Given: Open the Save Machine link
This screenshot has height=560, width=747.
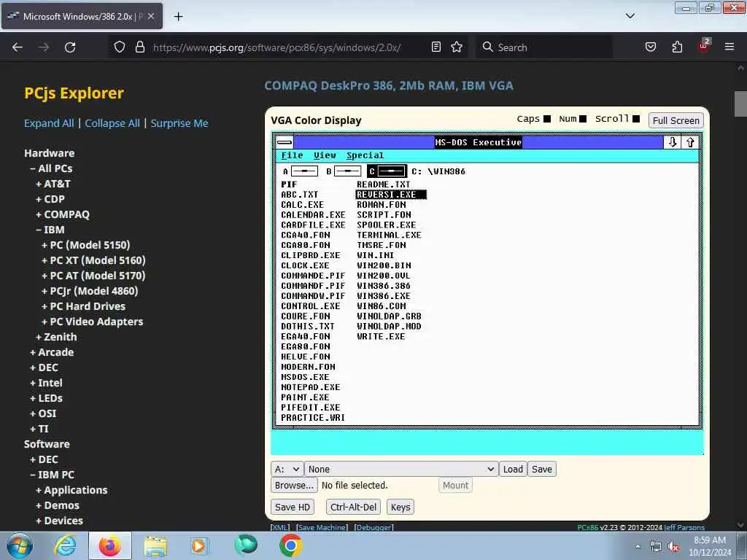Looking at the screenshot, I should click(322, 527).
